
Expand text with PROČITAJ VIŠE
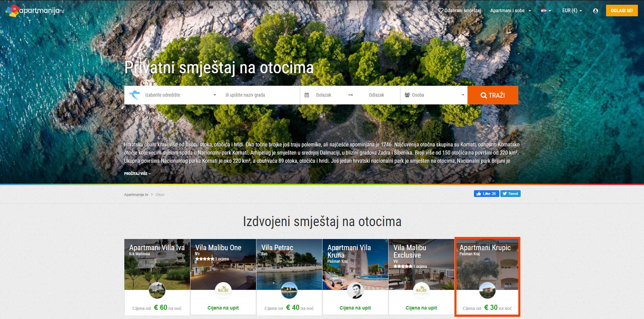pos(137,174)
